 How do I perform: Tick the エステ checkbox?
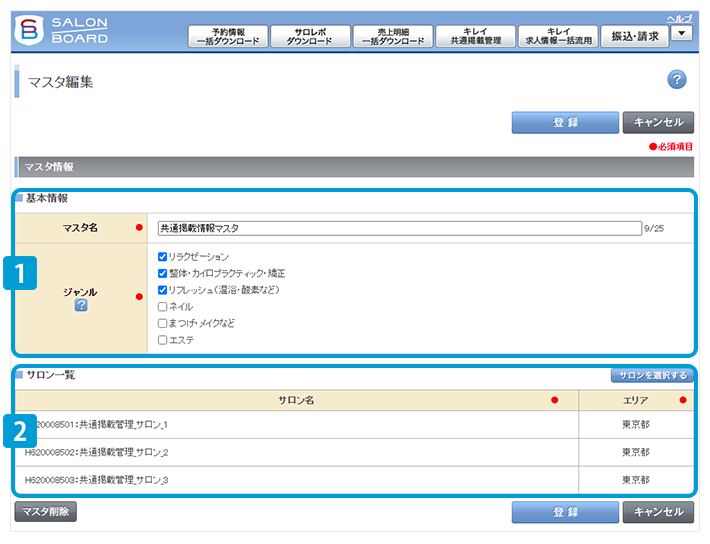(163, 340)
